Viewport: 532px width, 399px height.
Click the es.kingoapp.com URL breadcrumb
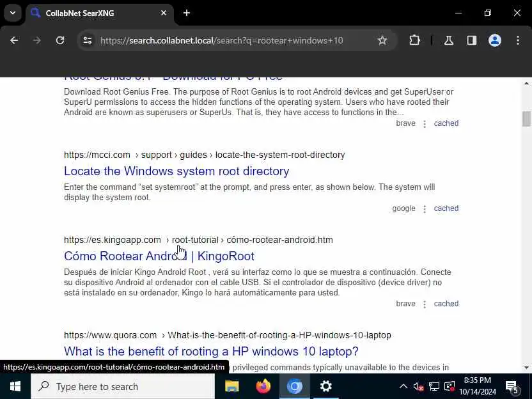tap(198, 240)
